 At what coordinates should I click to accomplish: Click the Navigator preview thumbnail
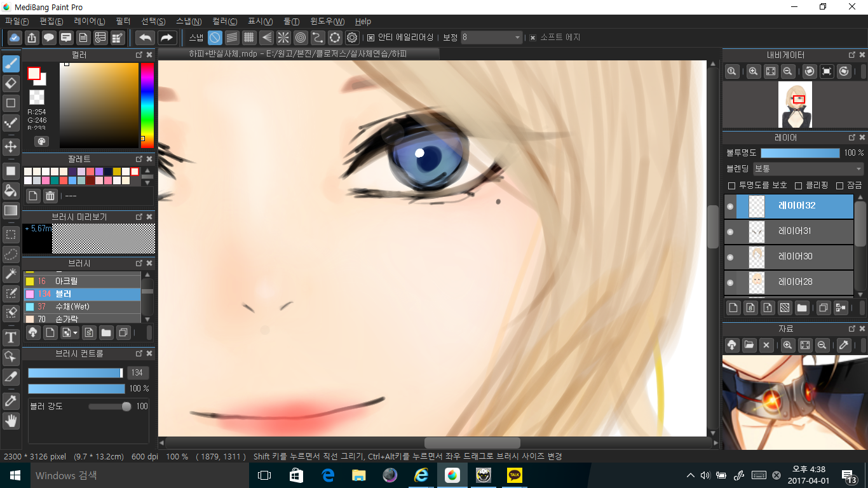pos(795,104)
